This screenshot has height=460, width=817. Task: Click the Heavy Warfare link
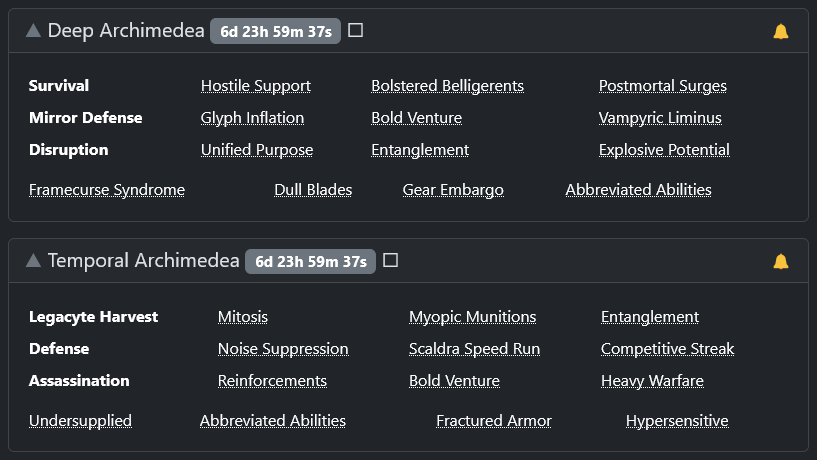pos(652,381)
